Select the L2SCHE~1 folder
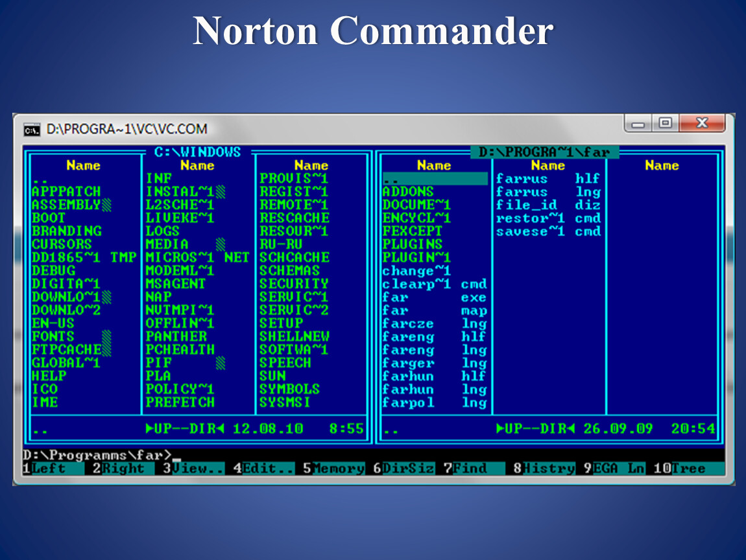This screenshot has height=560, width=746. pyautogui.click(x=180, y=205)
